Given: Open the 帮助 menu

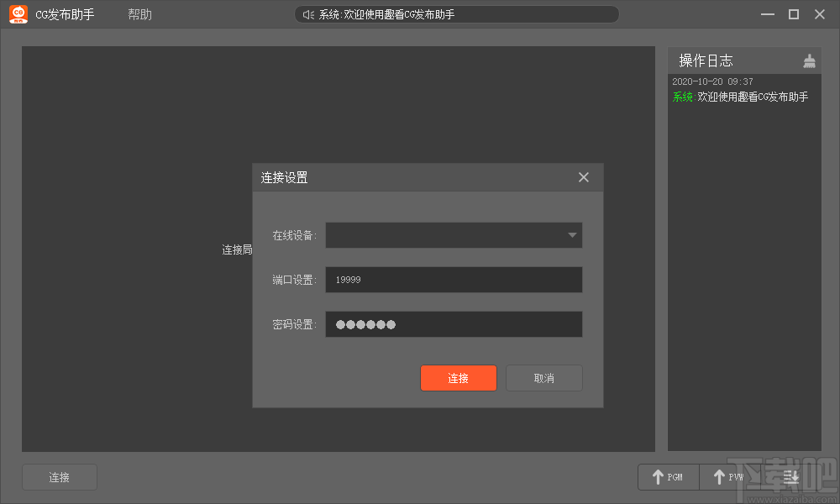Looking at the screenshot, I should click(139, 13).
